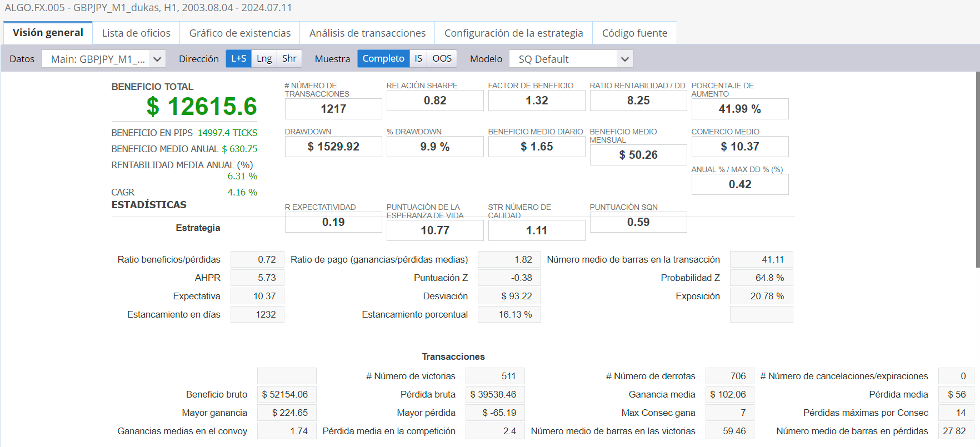Expand the Datos dropdown Main: GBPJPY_M1

pyautogui.click(x=103, y=59)
